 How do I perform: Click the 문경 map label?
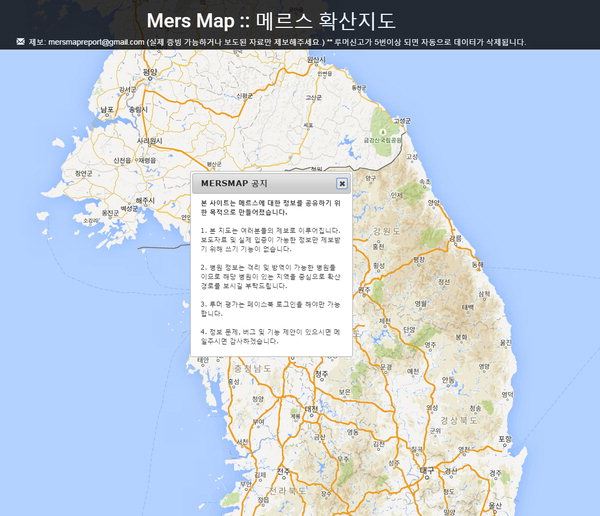(x=386, y=367)
